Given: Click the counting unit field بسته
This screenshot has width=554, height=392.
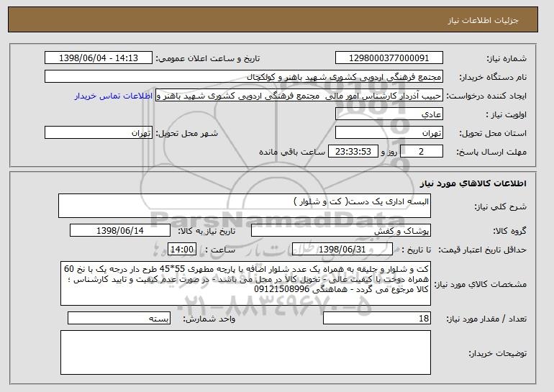Looking at the screenshot, I should click(x=119, y=318).
